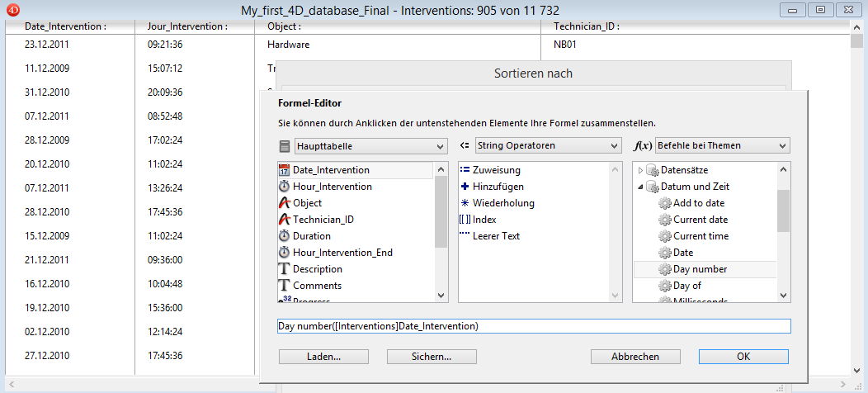
Task: Open the Haupttabelle table dropdown
Action: pyautogui.click(x=370, y=146)
